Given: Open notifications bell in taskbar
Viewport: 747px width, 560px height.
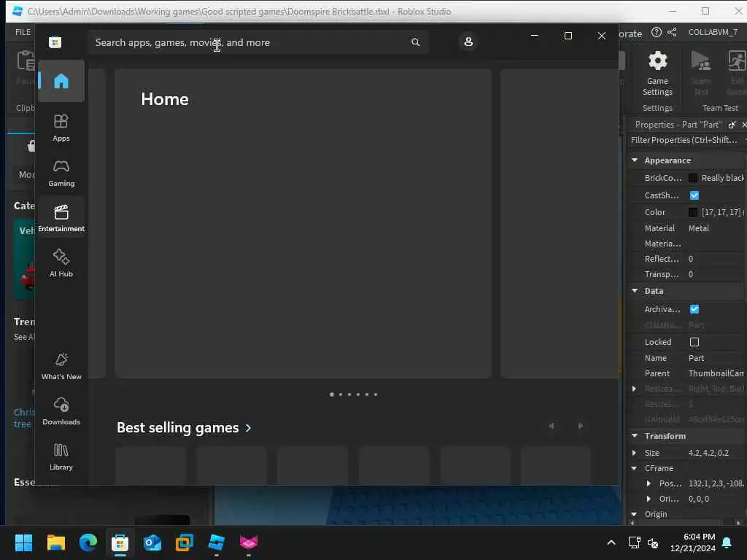Looking at the screenshot, I should click(x=727, y=542).
